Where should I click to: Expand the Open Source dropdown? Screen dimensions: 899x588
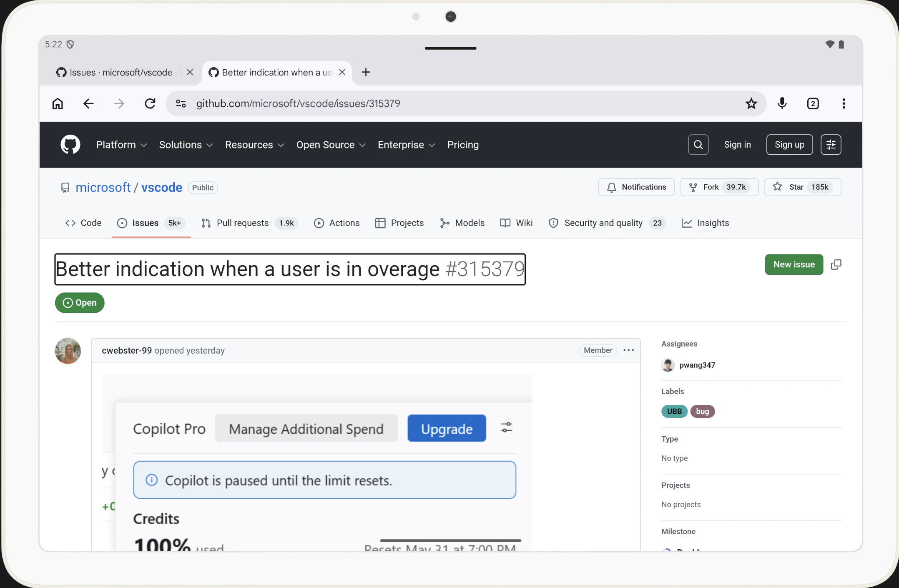(x=331, y=145)
